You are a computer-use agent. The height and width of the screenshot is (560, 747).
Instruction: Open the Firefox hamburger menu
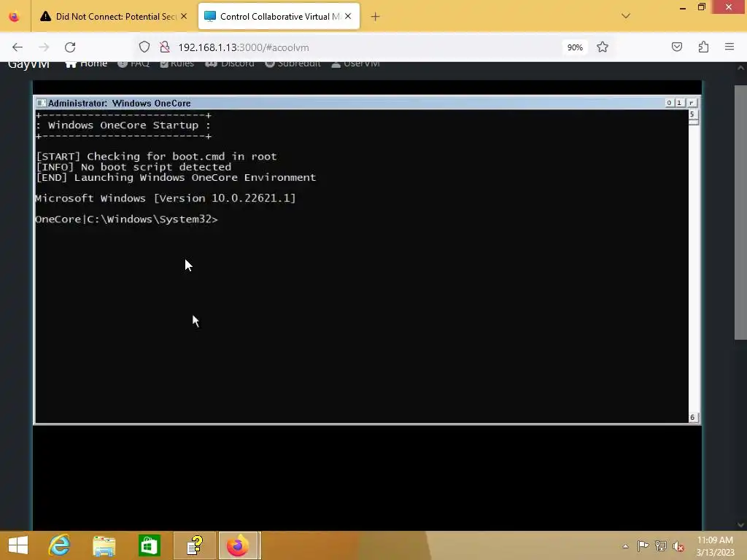(729, 47)
